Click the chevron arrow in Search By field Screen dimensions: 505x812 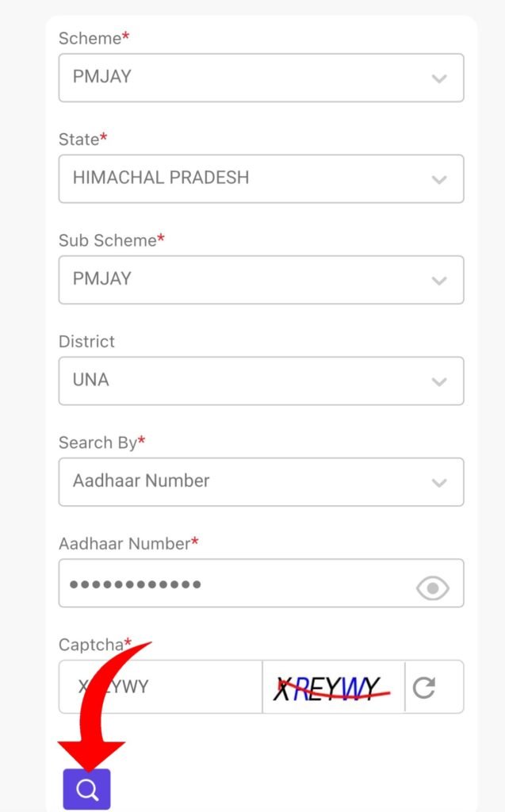(438, 482)
